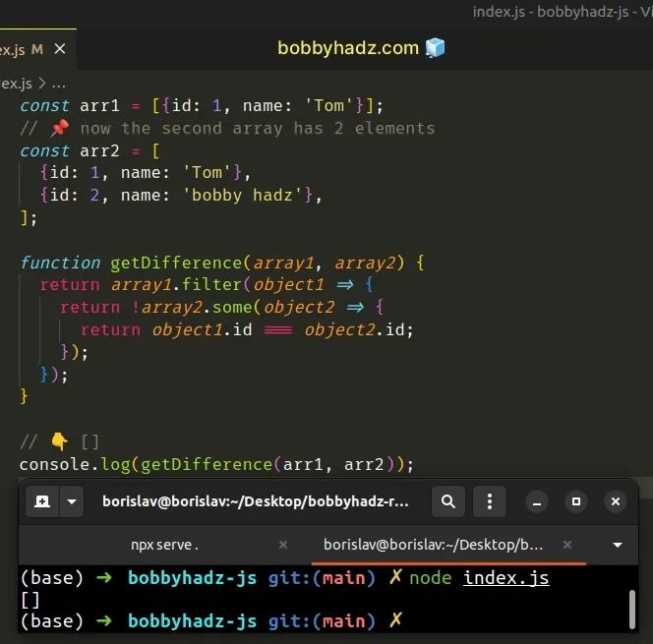Click the '...' breadcrumb item

pos(59,85)
